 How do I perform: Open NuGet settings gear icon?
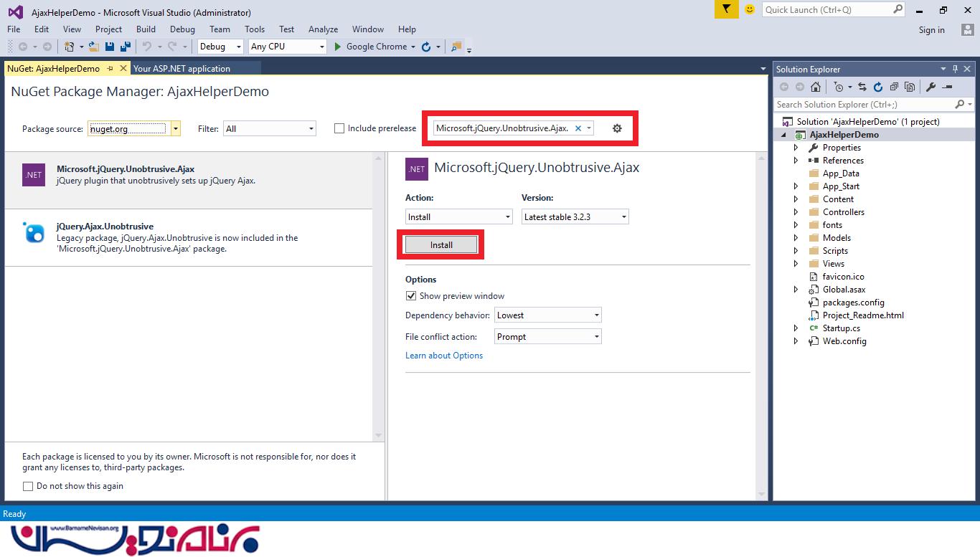(x=617, y=128)
